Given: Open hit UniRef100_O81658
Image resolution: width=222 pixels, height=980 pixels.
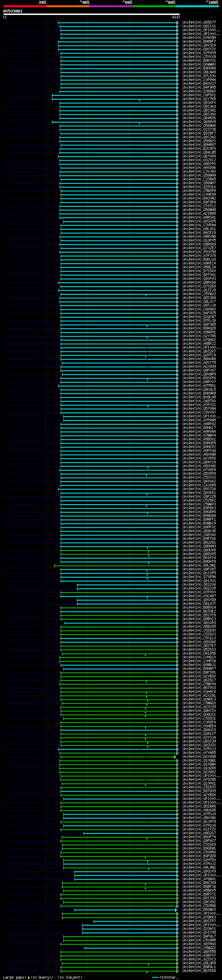Looking at the screenshot, I should tap(199, 653).
